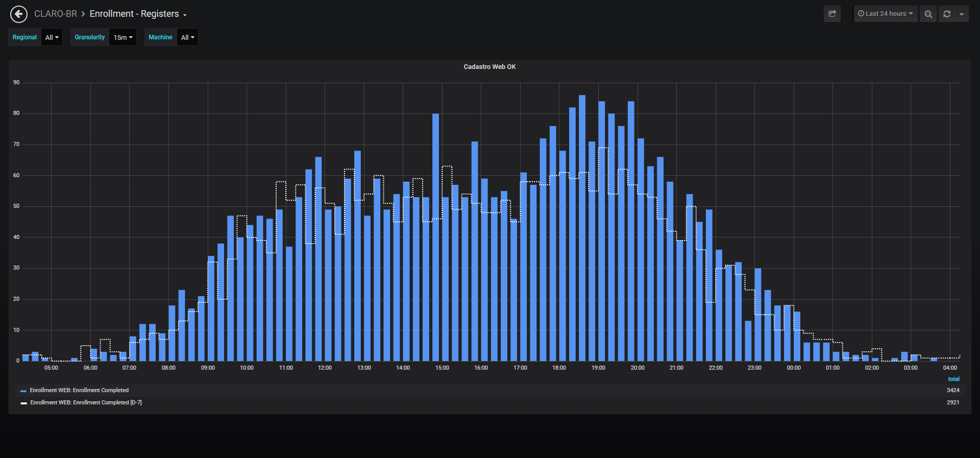
Task: Click the blue Enrollment Completed color swatch
Action: coord(23,391)
